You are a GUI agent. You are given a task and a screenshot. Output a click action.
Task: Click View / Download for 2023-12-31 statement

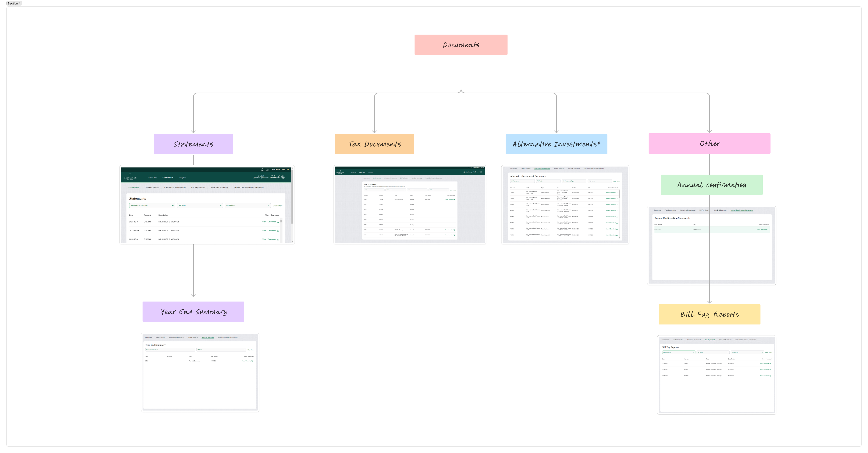[x=269, y=222]
